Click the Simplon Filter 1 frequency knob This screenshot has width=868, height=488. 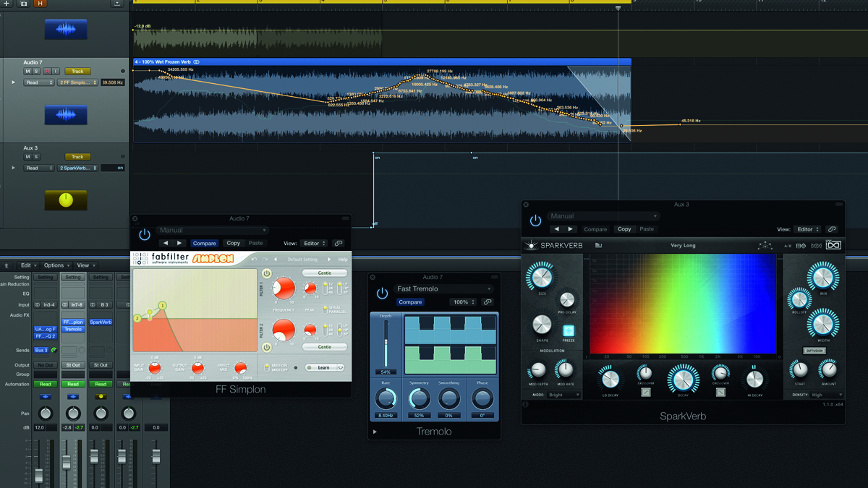pos(284,289)
